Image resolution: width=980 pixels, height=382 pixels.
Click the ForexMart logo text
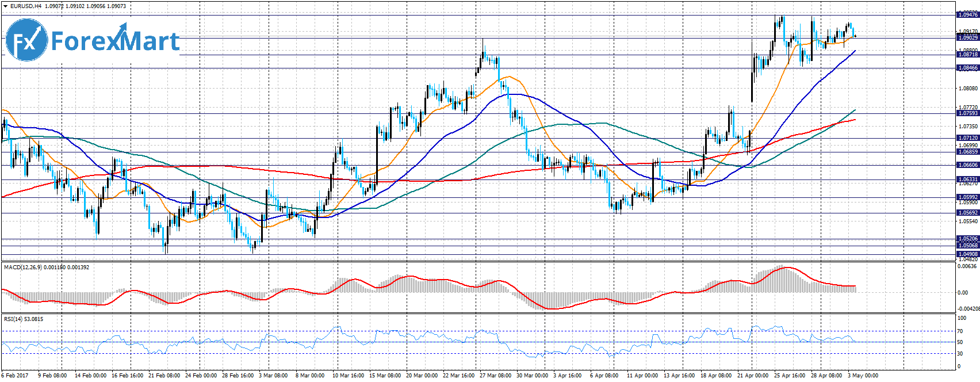click(x=116, y=41)
